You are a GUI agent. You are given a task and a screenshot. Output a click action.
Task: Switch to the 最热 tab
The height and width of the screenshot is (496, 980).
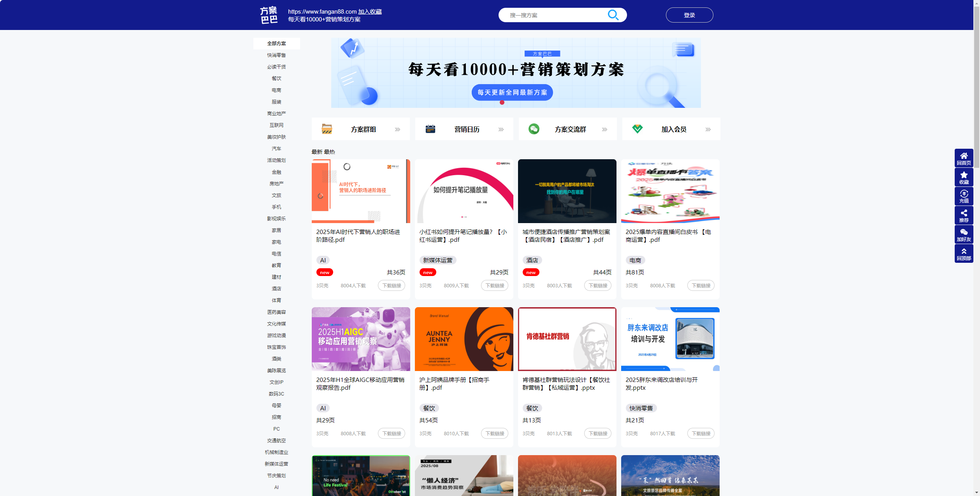click(x=330, y=152)
